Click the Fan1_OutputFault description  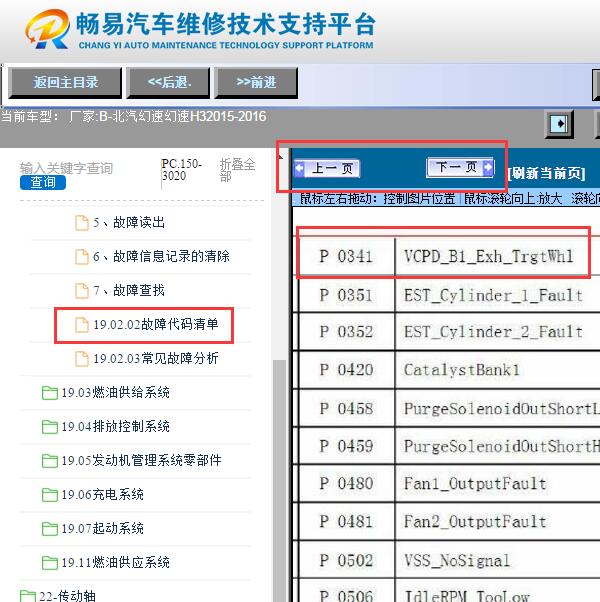point(475,483)
